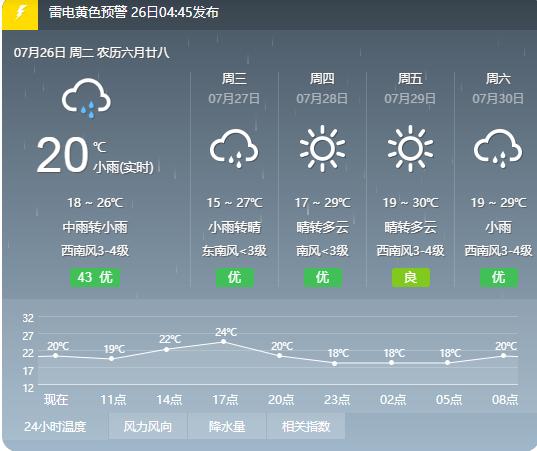The width and height of the screenshot is (537, 451).
Task: Click the 19 ~ 29℃ range for 周六
Action: click(x=498, y=203)
